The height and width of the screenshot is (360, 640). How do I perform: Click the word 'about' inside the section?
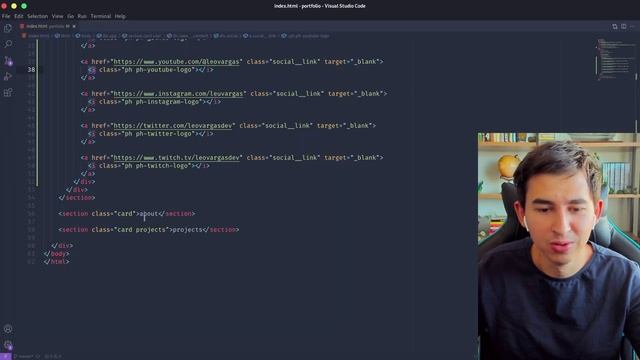149,214
